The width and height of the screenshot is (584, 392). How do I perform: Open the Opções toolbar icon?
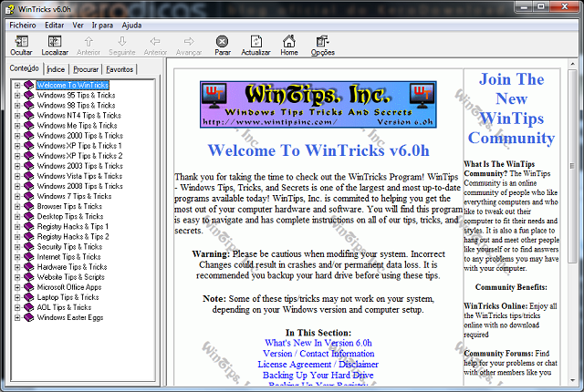(x=322, y=42)
